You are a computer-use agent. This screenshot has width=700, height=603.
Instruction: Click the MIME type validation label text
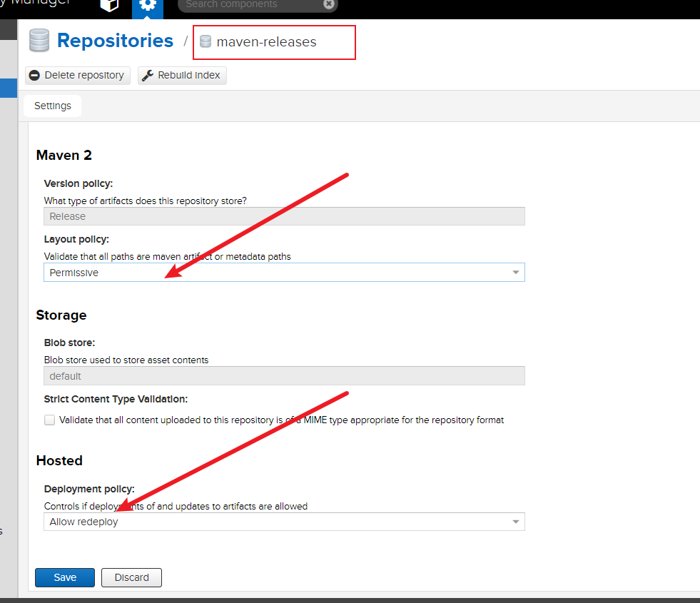click(282, 420)
